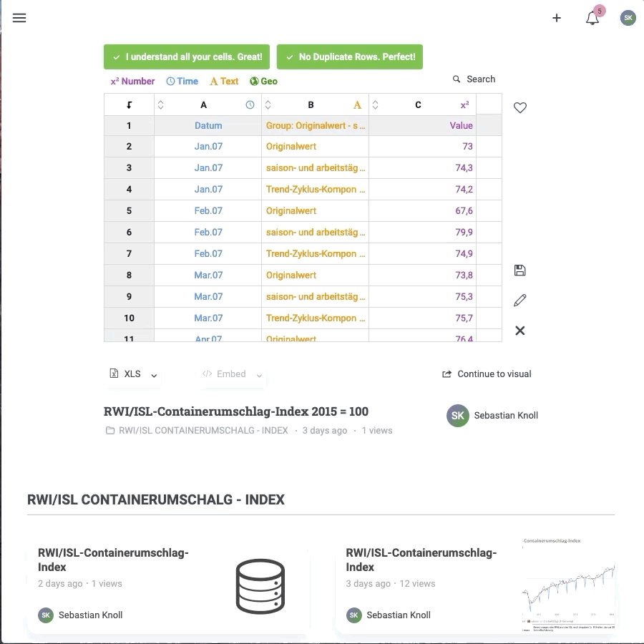Click the Sebastian Knoll avatar beside title
The width and height of the screenshot is (644, 644).
[x=457, y=415]
